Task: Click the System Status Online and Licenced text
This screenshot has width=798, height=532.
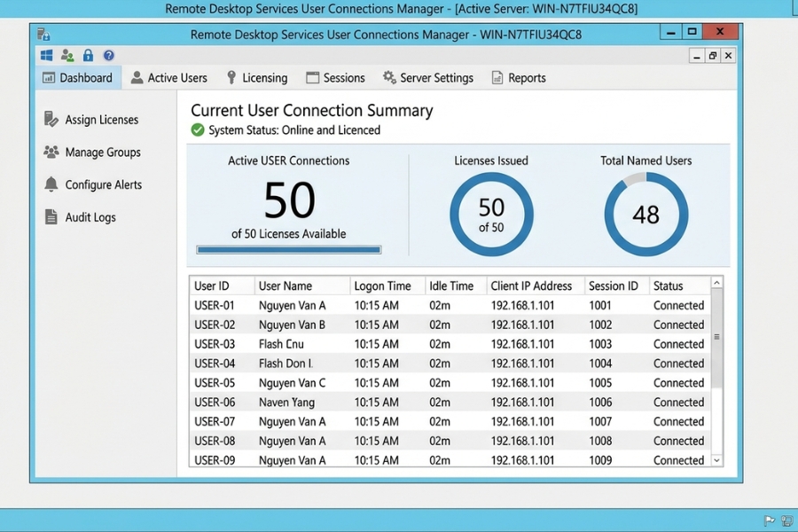Action: point(294,130)
